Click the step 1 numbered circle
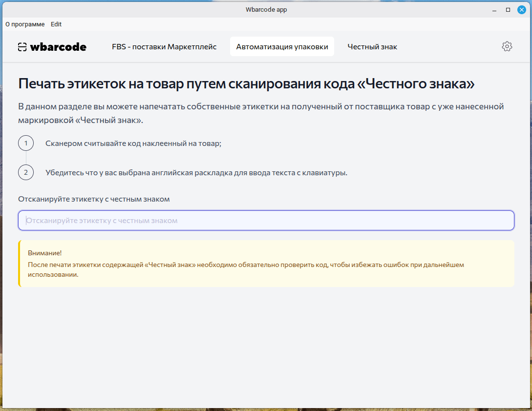 tap(25, 143)
